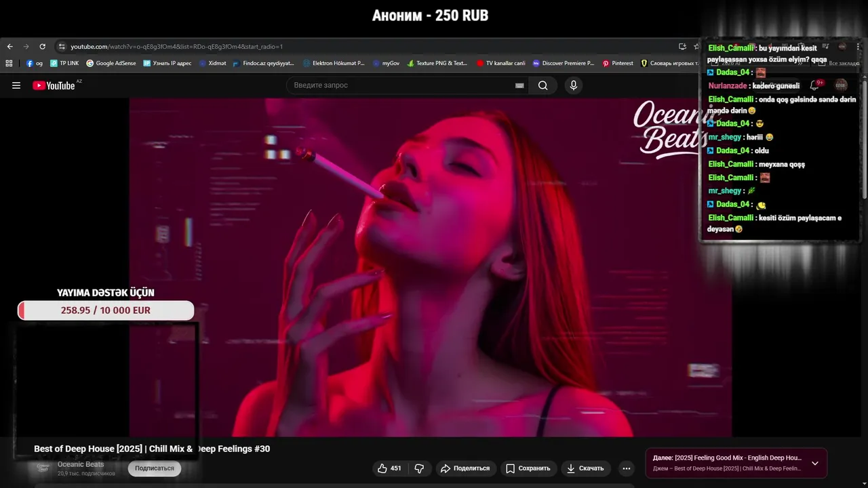
Task: Open site info icon beside the URL
Action: [62, 47]
